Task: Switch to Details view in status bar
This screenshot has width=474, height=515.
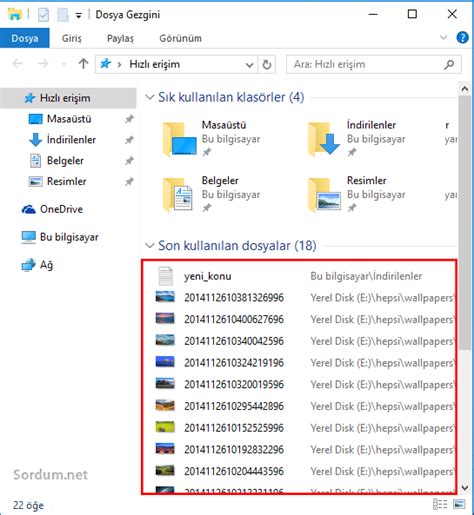Action: tap(440, 504)
